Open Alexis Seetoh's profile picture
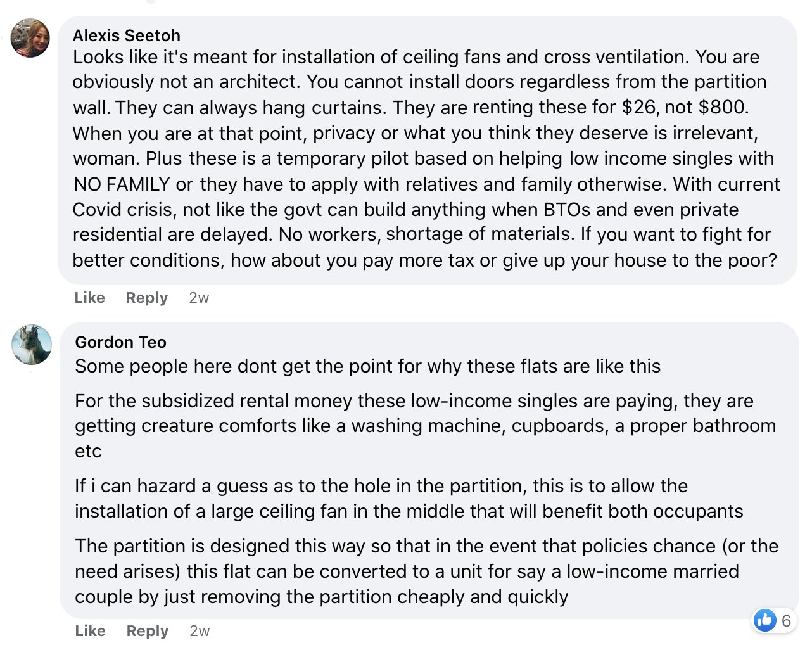This screenshot has height=650, width=812. tap(30, 38)
